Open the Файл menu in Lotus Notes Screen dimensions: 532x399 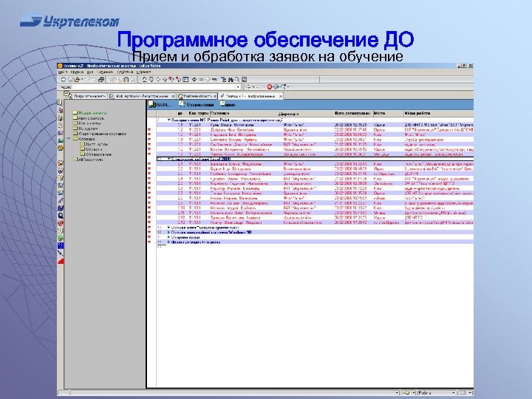[63, 72]
